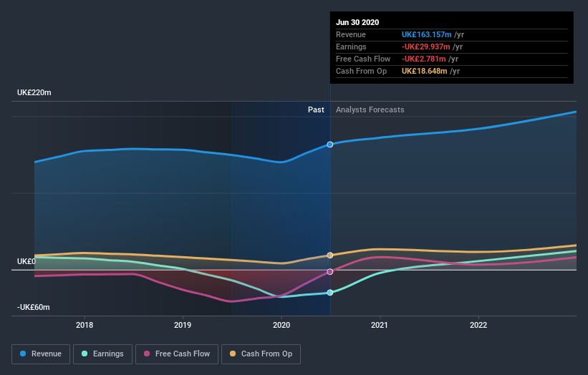Click the UK£220m y-axis label
This screenshot has width=588, height=375.
34,92
